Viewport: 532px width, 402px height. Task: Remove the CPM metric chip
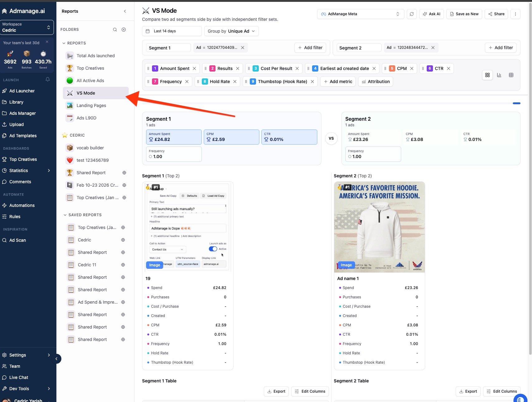(412, 68)
